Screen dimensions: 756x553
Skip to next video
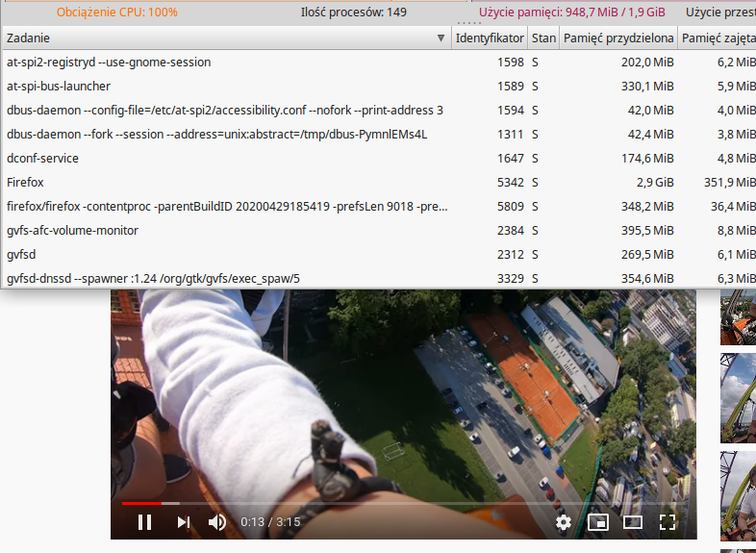click(183, 522)
